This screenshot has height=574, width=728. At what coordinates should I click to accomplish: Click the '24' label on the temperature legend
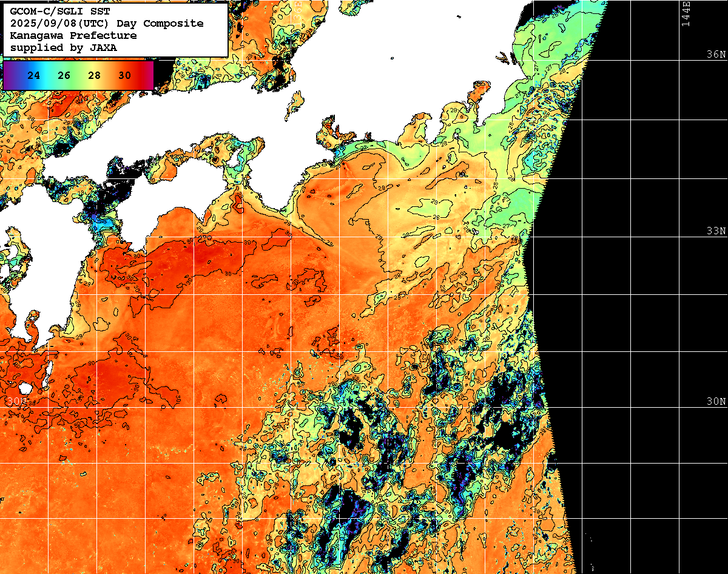34,75
